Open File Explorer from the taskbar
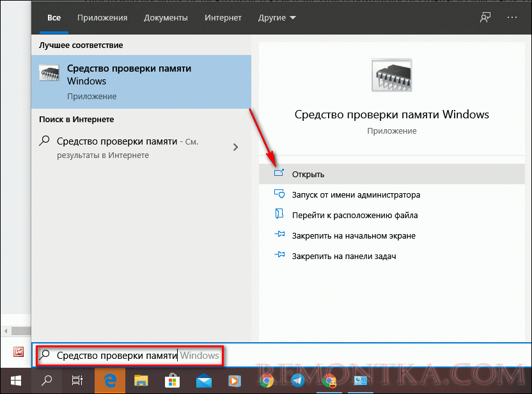The width and height of the screenshot is (532, 394). point(141,381)
